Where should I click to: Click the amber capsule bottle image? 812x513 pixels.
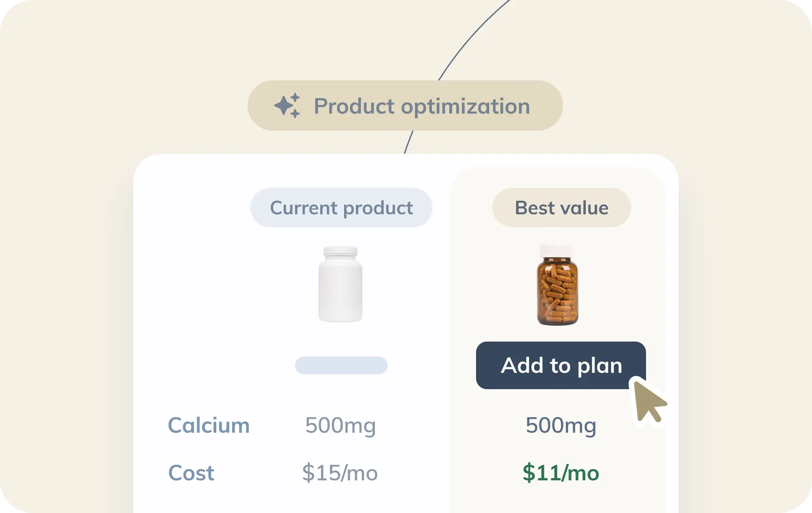point(558,290)
